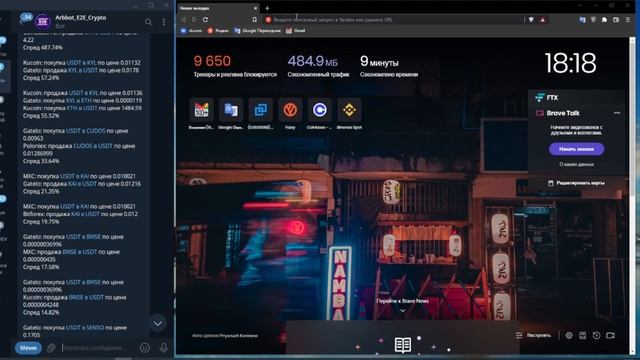Image resolution: width=640 pixels, height=360 pixels.
Task: Bookmark this page with the bookmark icon
Action: [255, 20]
